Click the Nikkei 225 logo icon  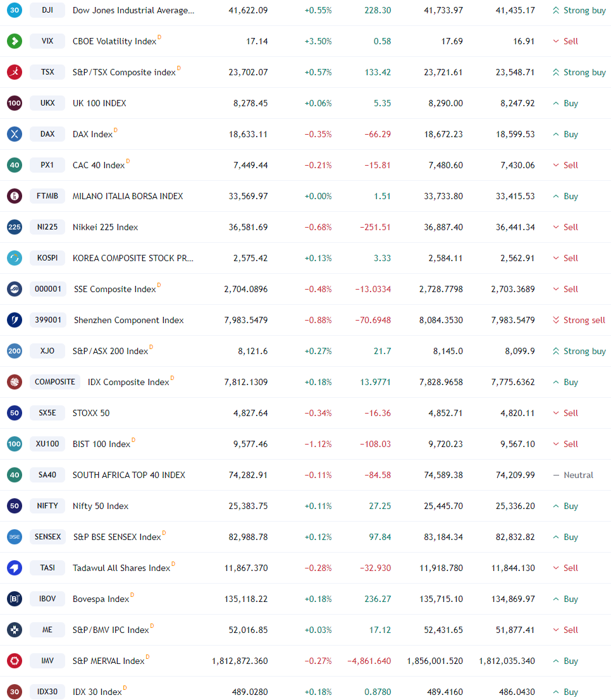point(15,227)
